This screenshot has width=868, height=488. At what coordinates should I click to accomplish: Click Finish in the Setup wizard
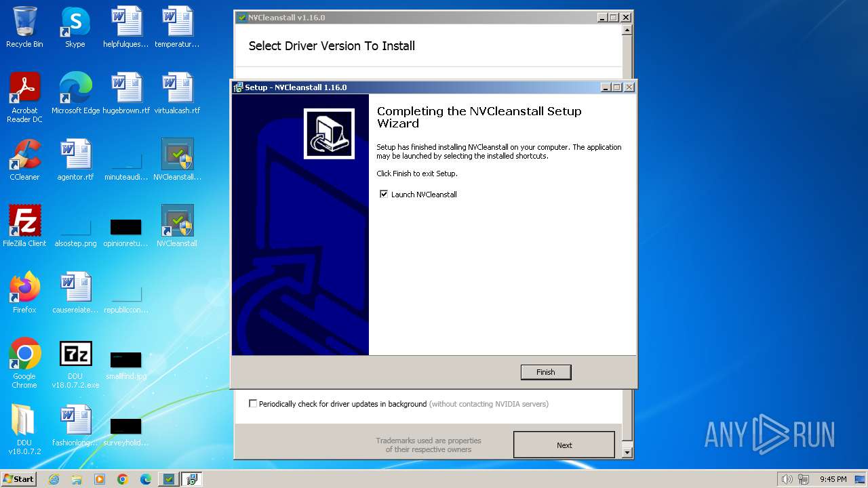546,372
